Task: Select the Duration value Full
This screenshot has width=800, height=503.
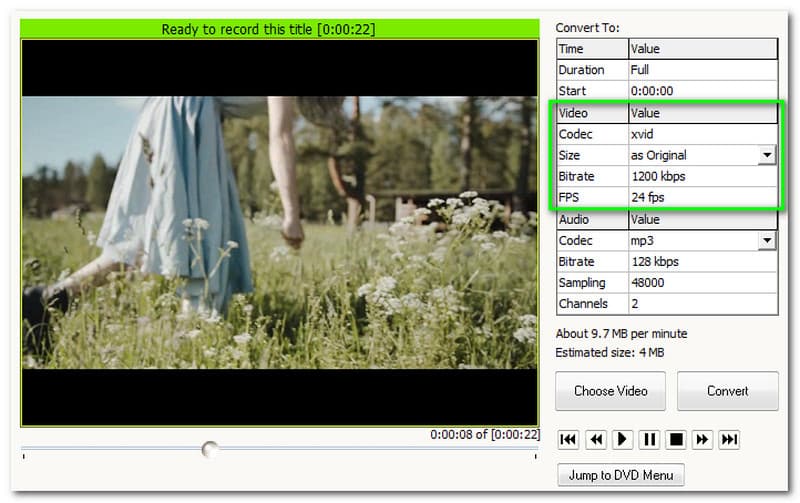Action: pos(702,70)
